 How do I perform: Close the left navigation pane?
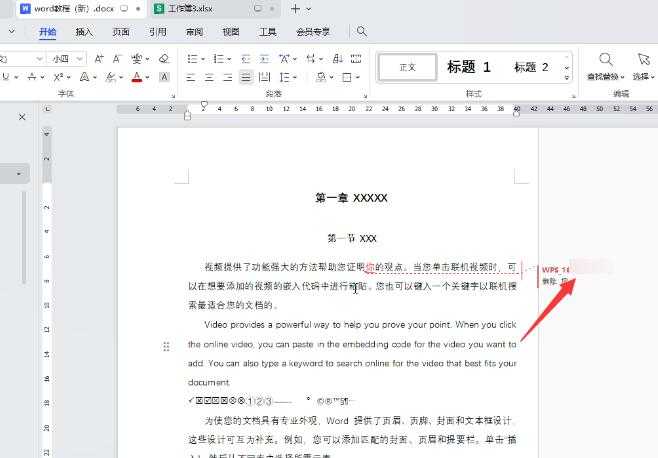(22, 117)
